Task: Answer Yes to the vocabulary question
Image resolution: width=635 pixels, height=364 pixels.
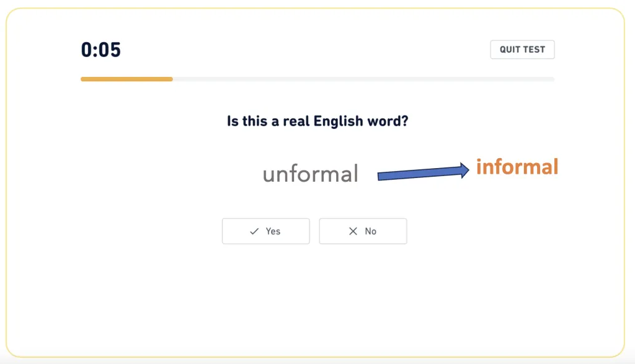Action: tap(265, 231)
